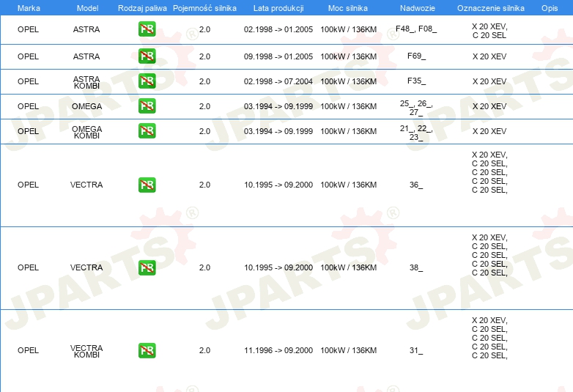Select the Lata produkcji column header
The height and width of the screenshot is (392, 573).
click(278, 8)
